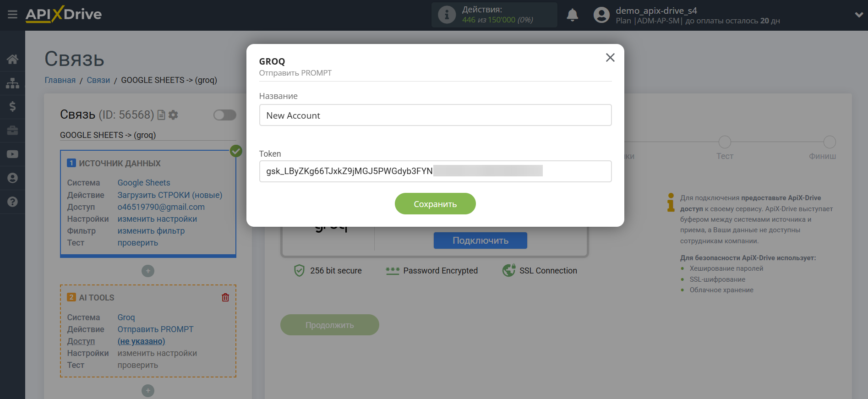868x399 pixels.
Task: Click the home icon in sidebar
Action: click(12, 59)
